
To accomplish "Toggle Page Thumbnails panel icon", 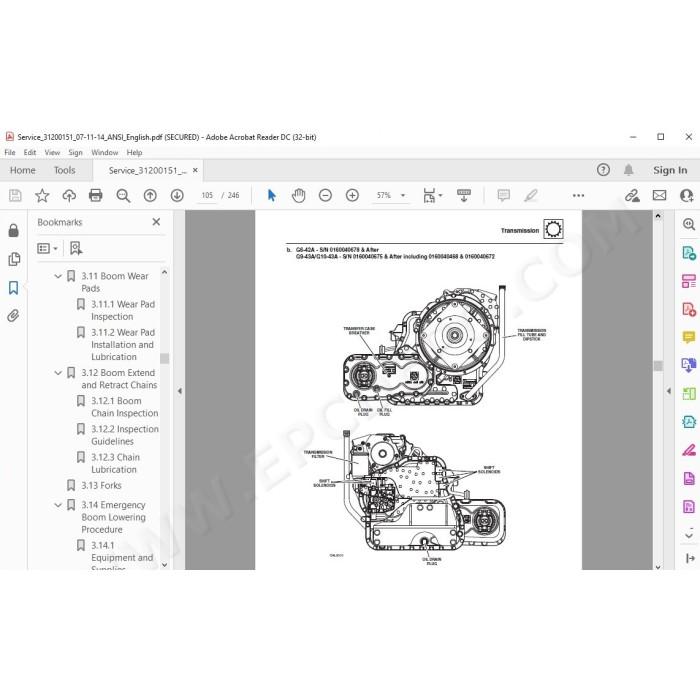I will 14,259.
